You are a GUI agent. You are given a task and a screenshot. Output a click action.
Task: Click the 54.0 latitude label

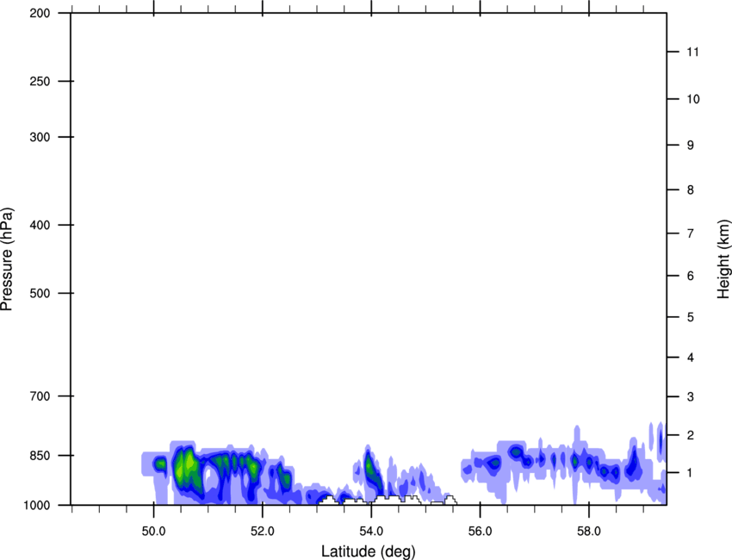(372, 531)
